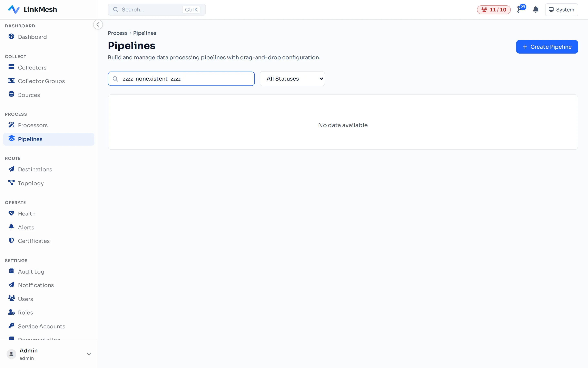
Task: Open the Dashboard gauge icon
Action: tap(11, 37)
